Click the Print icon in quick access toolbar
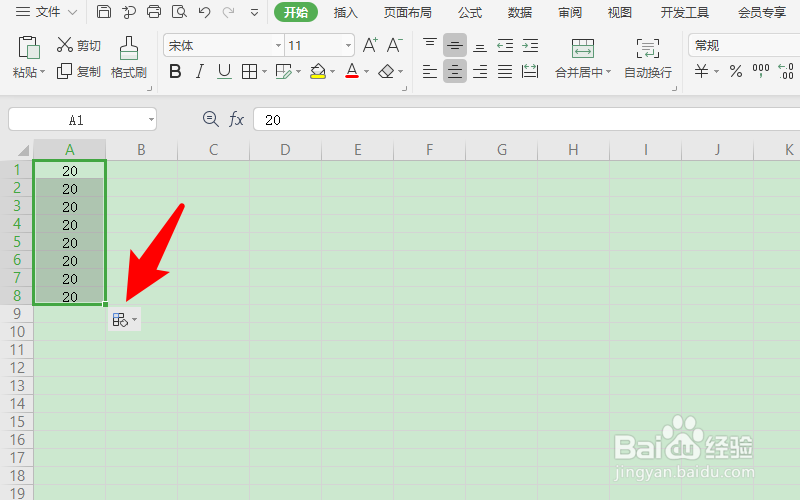Image resolution: width=800 pixels, height=500 pixels. tap(154, 12)
